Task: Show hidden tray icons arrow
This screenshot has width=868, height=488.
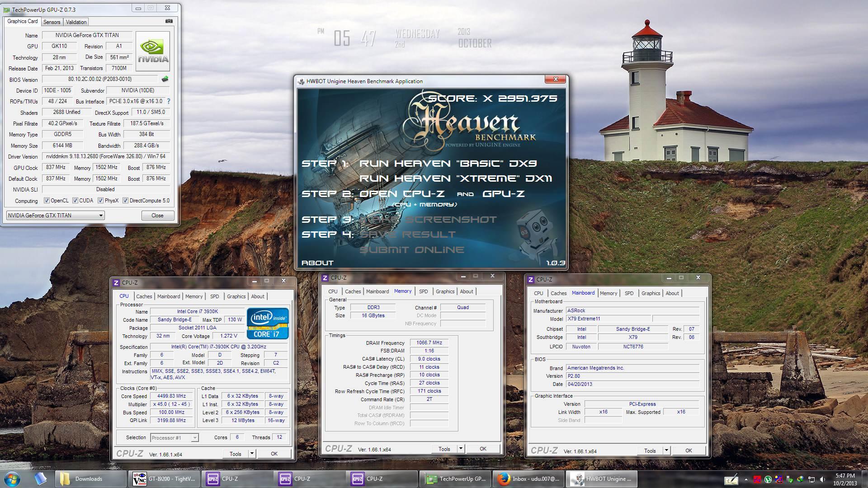Action: coord(746,479)
